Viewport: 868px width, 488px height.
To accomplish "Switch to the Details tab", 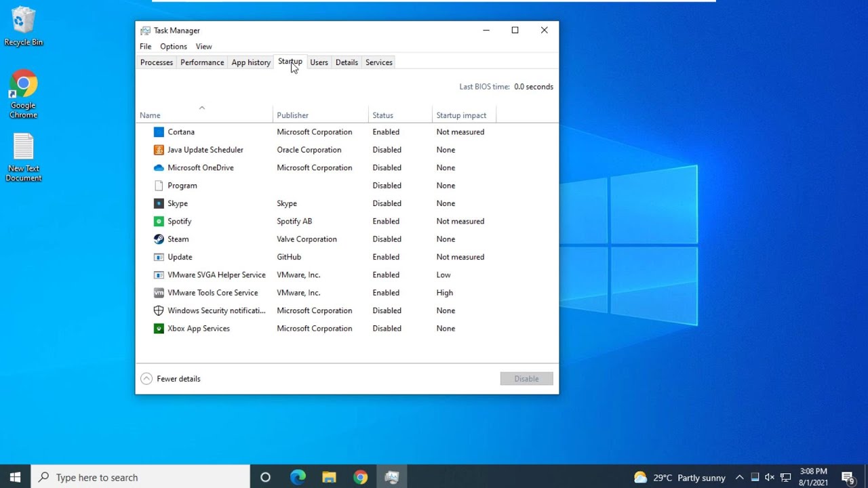I will coord(347,62).
